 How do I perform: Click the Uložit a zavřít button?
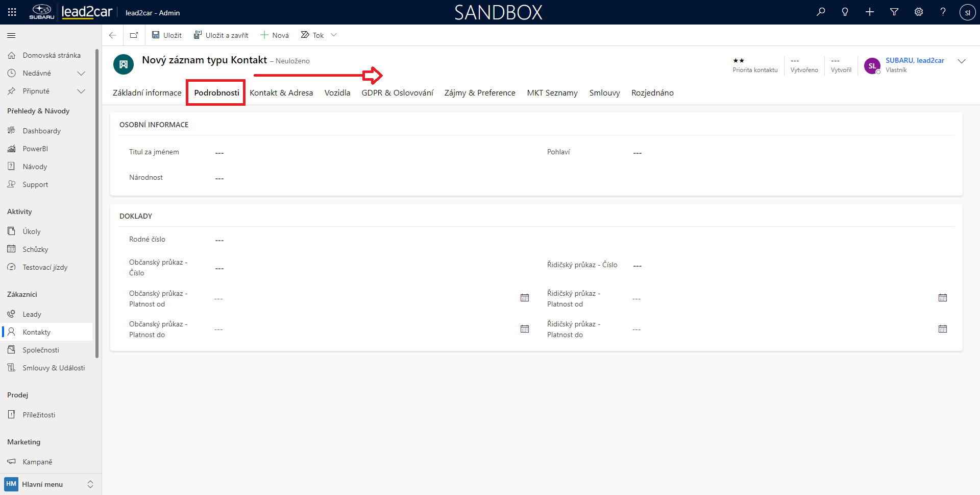coord(221,35)
